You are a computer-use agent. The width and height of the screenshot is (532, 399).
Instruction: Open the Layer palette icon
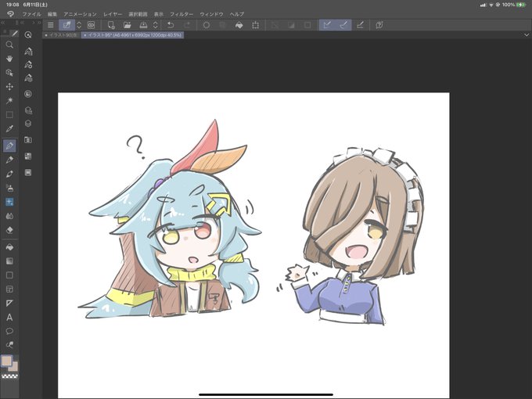click(x=28, y=124)
